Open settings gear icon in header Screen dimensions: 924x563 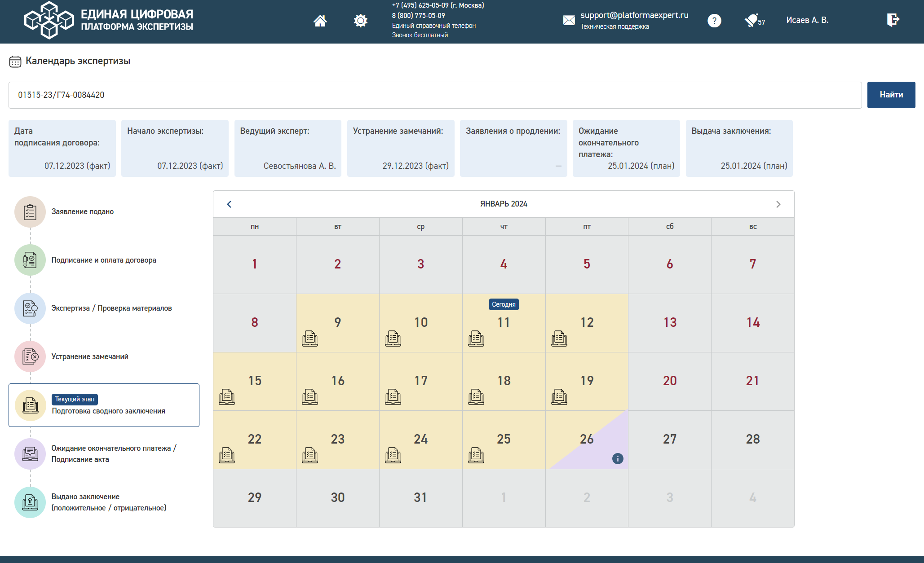tap(360, 21)
